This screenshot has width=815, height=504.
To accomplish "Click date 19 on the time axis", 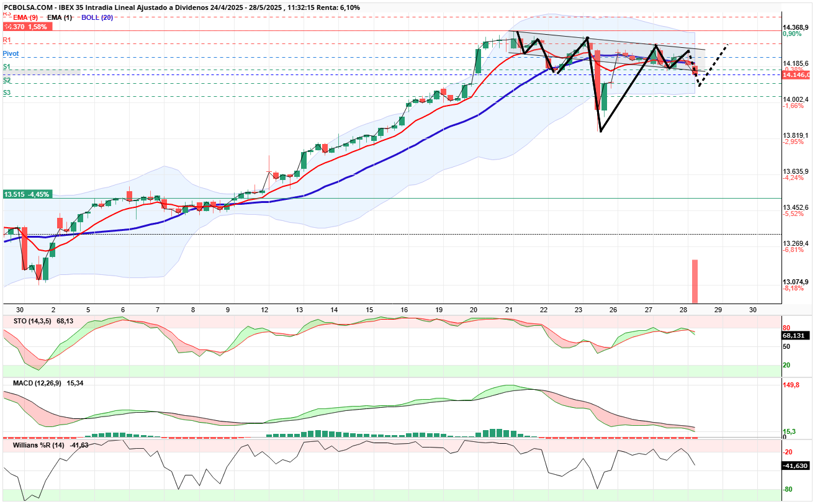I will [x=439, y=310].
